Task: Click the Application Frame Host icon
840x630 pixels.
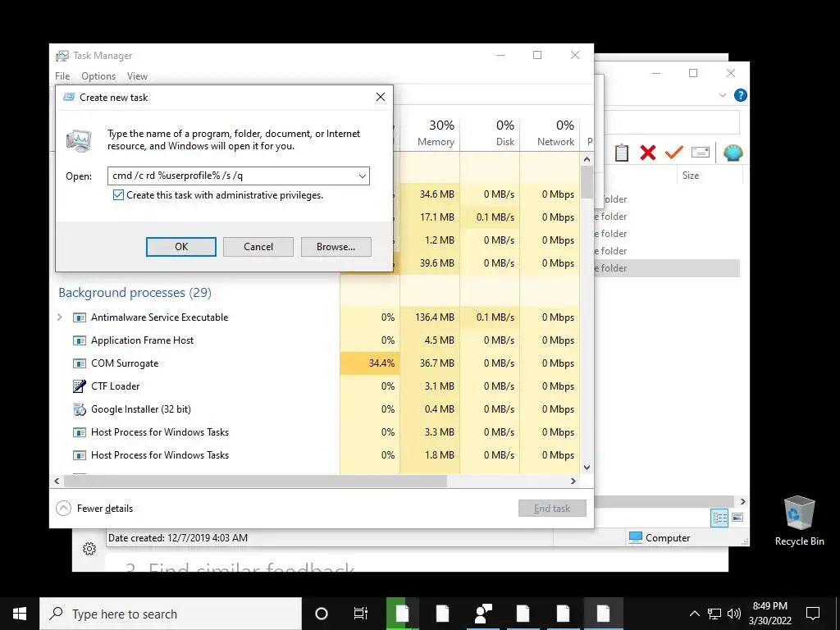Action: (x=80, y=340)
